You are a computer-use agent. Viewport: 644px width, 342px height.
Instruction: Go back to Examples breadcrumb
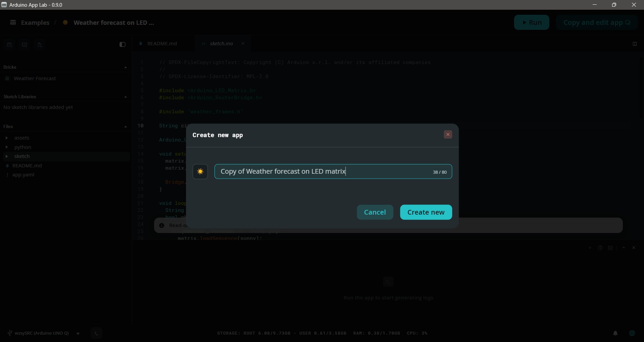tap(35, 23)
